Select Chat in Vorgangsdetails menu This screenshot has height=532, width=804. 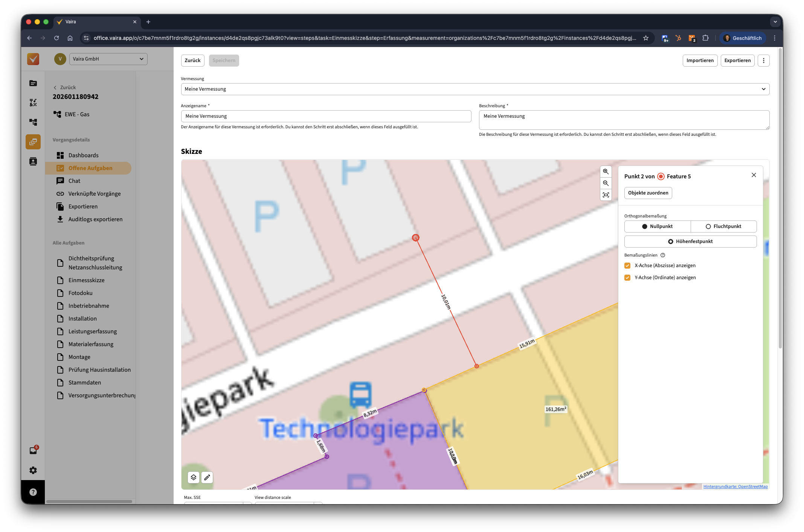74,181
